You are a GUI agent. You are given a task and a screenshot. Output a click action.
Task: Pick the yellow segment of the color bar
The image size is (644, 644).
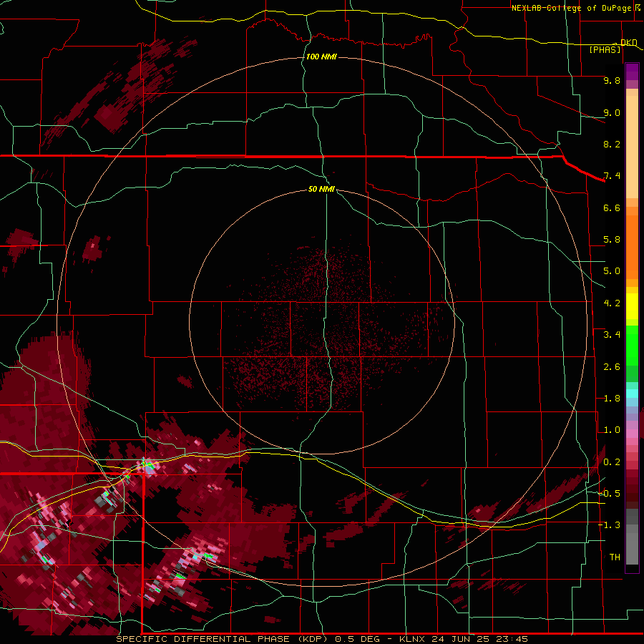[632, 306]
